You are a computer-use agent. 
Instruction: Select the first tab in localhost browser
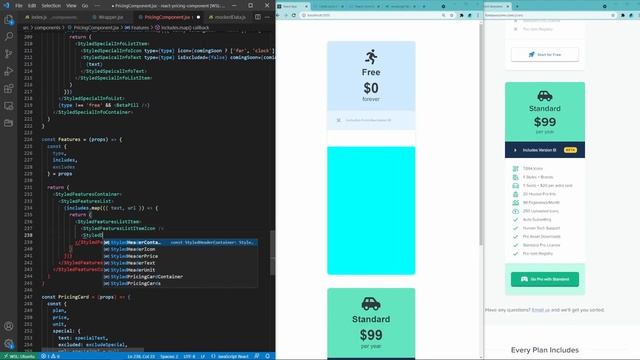coord(292,6)
